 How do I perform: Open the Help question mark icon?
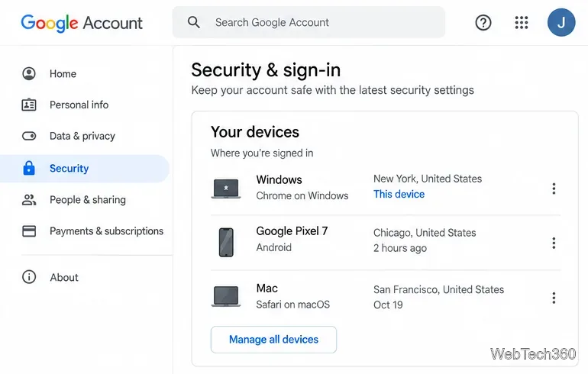(x=483, y=22)
